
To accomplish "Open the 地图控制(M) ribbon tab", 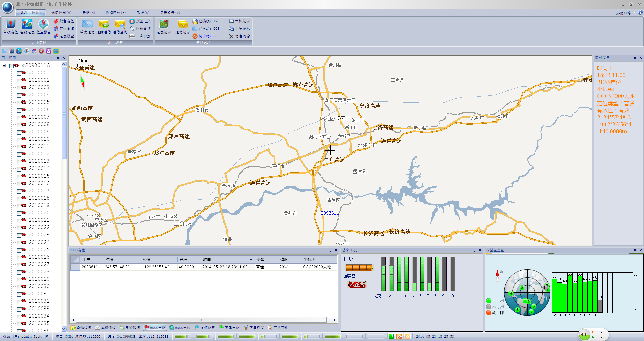I will [x=61, y=13].
